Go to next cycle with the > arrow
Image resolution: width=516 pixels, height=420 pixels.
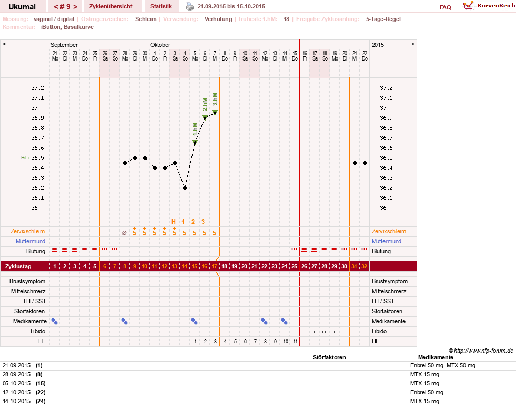pyautogui.click(x=75, y=7)
